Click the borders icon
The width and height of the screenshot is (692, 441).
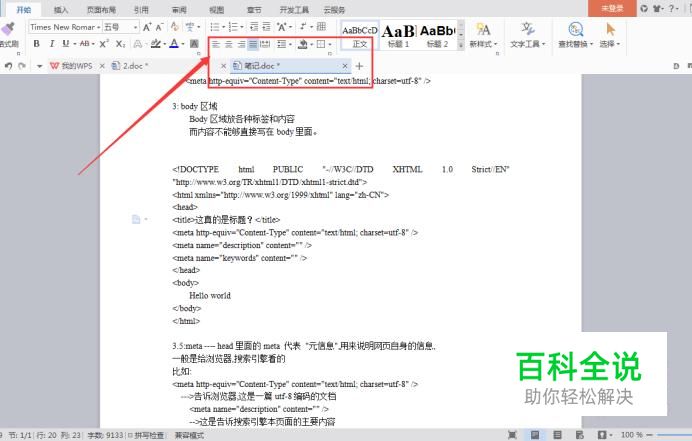coord(321,44)
